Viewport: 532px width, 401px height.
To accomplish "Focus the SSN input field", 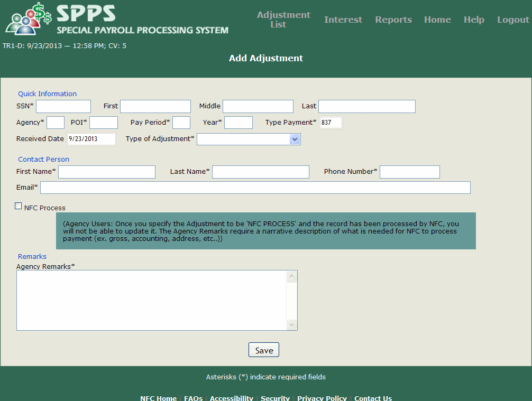I will click(x=63, y=106).
